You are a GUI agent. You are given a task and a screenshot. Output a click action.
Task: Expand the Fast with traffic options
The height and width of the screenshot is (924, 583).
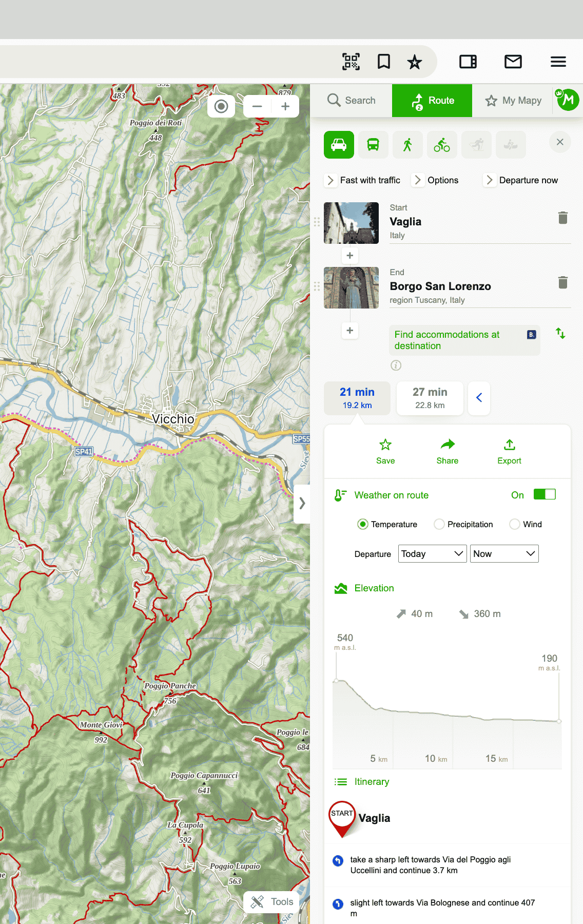pyautogui.click(x=364, y=180)
